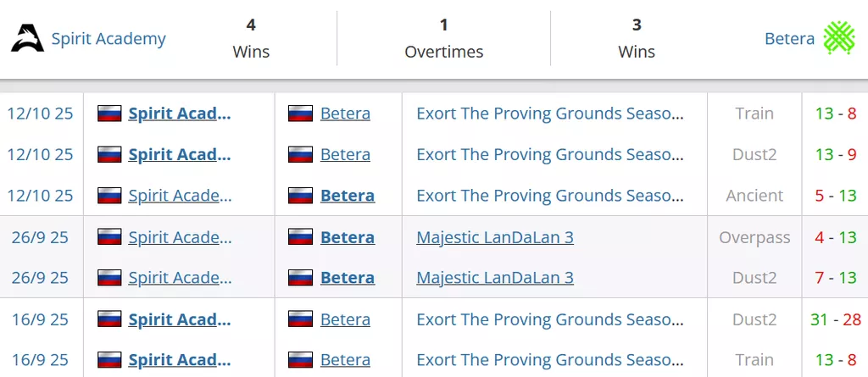Open Majestic LanDaLan 3 event for the 7 - 13 match
This screenshot has height=377, width=868.
[495, 278]
